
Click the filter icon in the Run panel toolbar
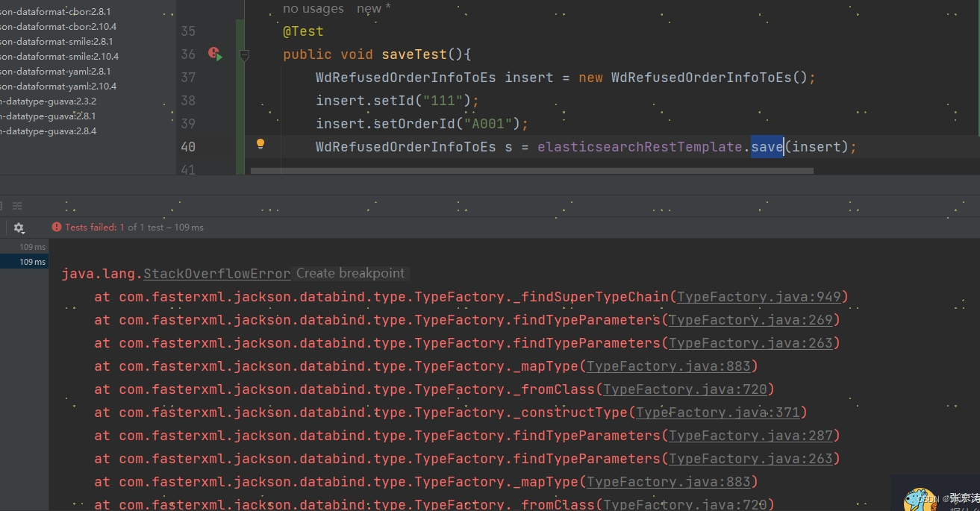(16, 205)
